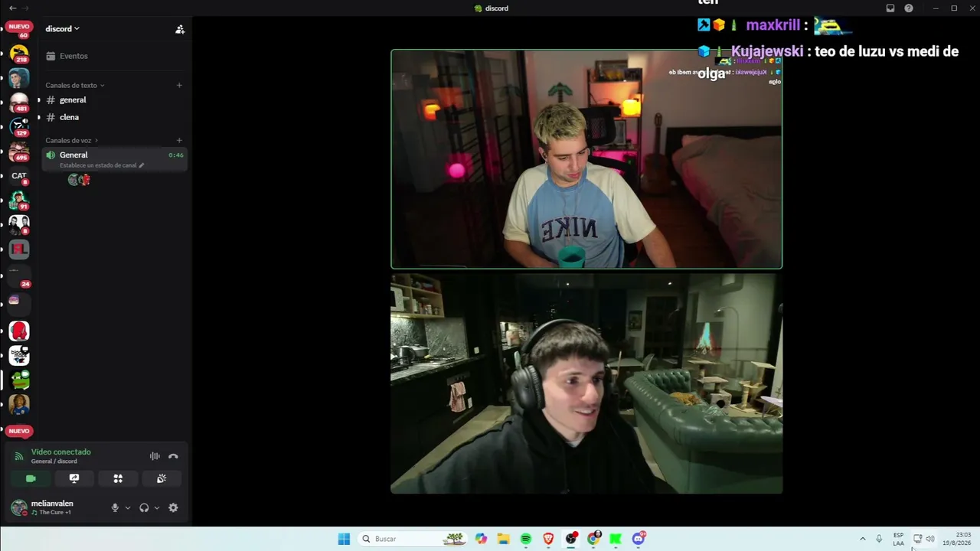Add a voice channel with the plus icon
980x551 pixels.
coord(179,140)
